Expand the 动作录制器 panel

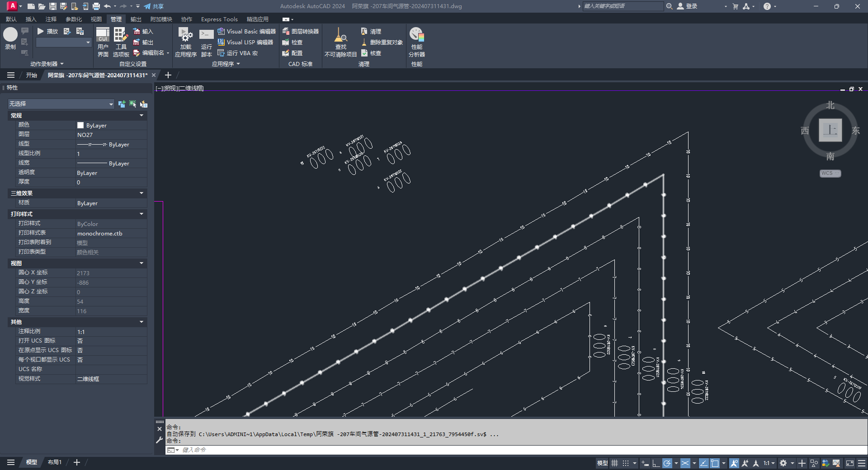pos(47,64)
